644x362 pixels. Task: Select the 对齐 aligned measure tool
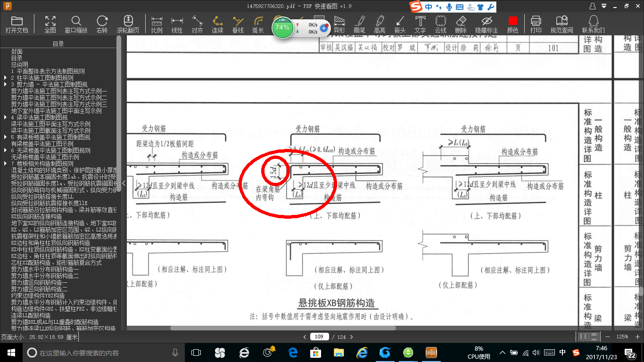[x=197, y=25]
